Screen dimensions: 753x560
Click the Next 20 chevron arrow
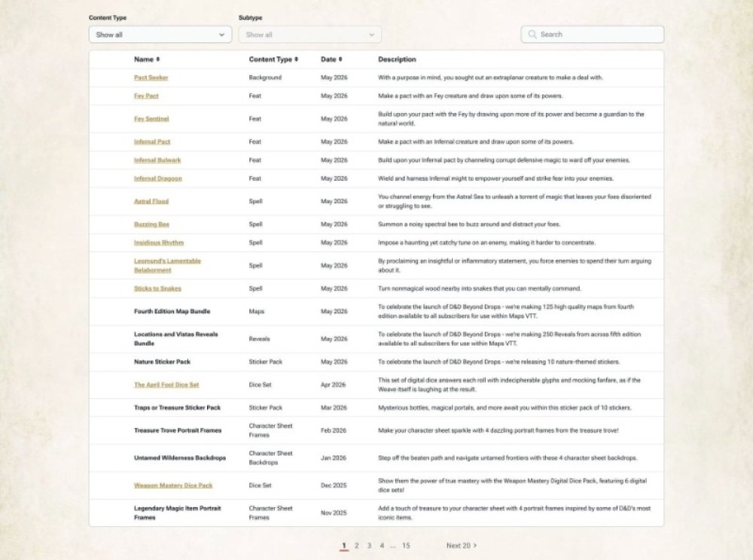[x=475, y=546]
